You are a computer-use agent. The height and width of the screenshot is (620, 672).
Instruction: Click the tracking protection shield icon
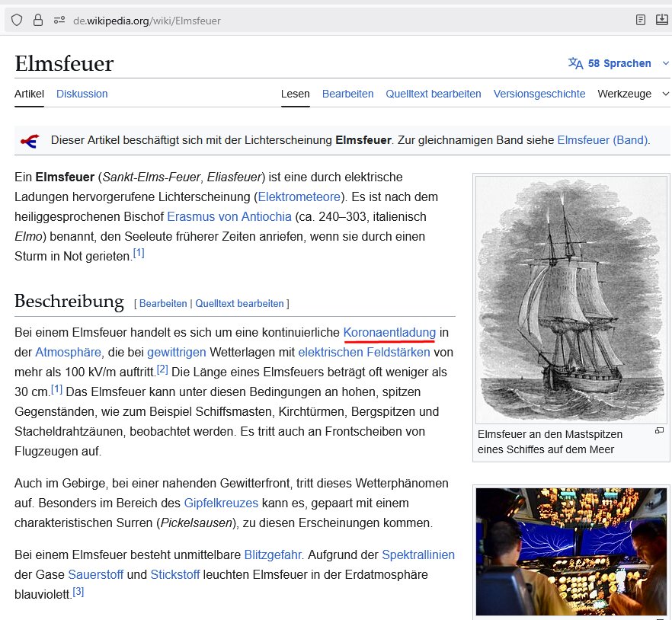pyautogui.click(x=17, y=21)
